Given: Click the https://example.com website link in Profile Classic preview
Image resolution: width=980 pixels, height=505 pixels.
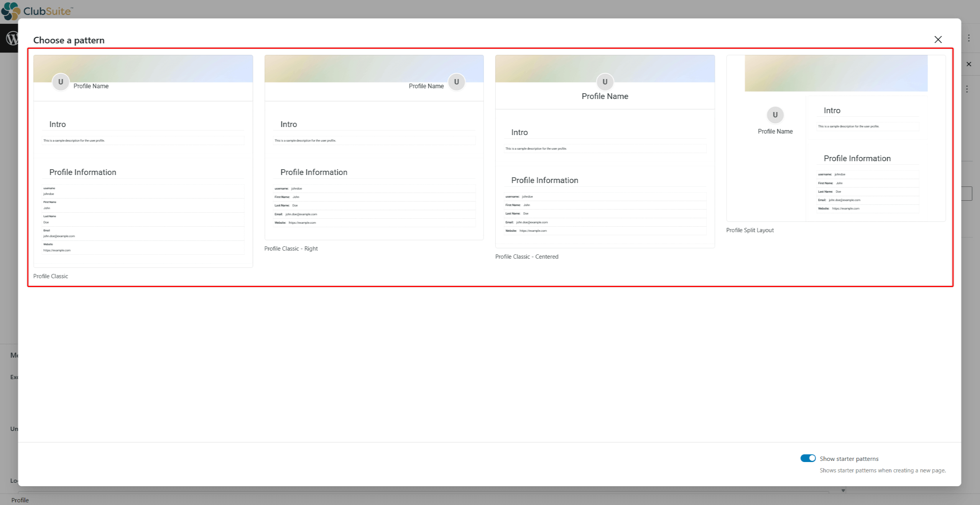Looking at the screenshot, I should [57, 250].
